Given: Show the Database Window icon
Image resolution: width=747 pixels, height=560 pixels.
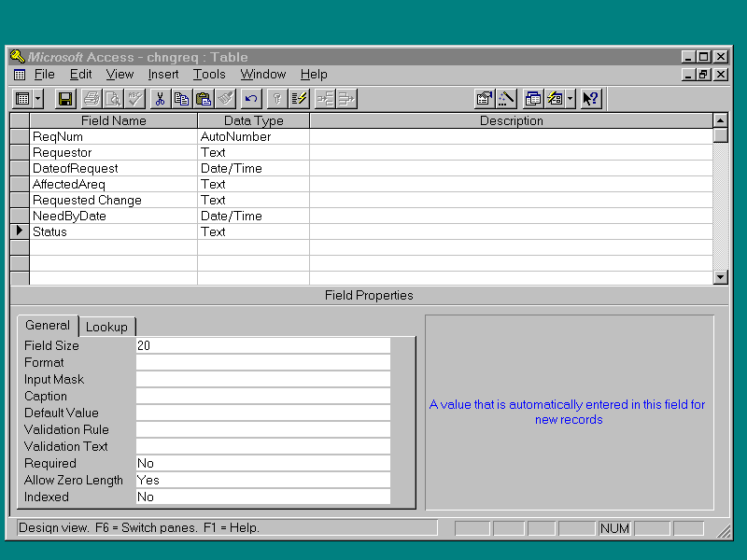Looking at the screenshot, I should [x=533, y=98].
